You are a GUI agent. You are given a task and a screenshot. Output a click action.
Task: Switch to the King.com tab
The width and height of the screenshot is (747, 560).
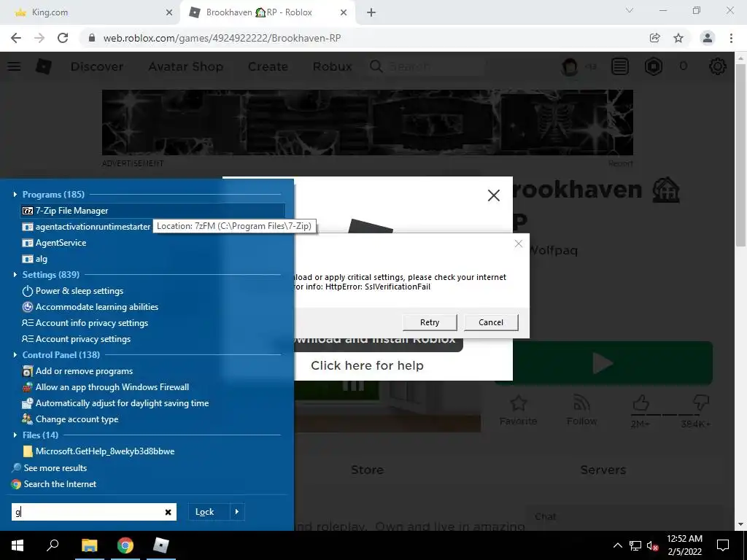(x=90, y=12)
